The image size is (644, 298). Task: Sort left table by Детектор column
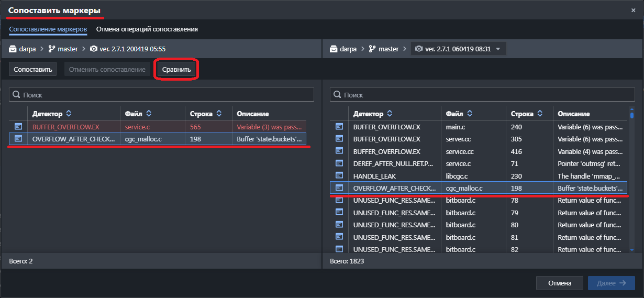[69, 114]
